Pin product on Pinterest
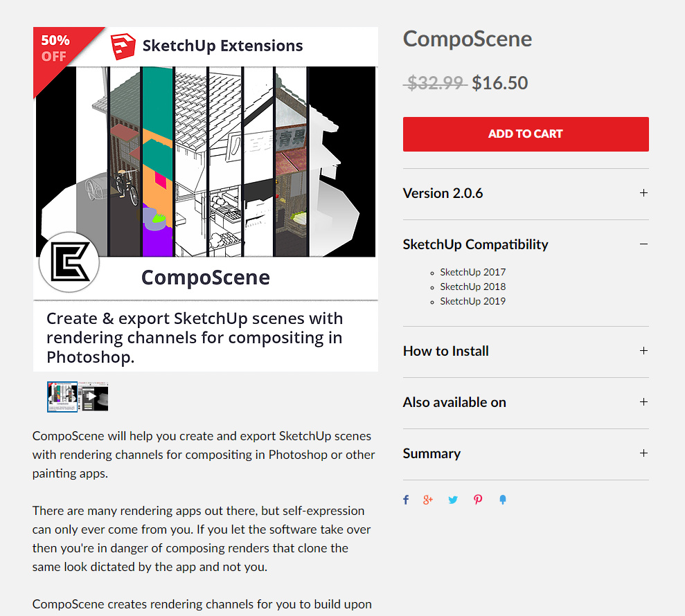 [478, 500]
